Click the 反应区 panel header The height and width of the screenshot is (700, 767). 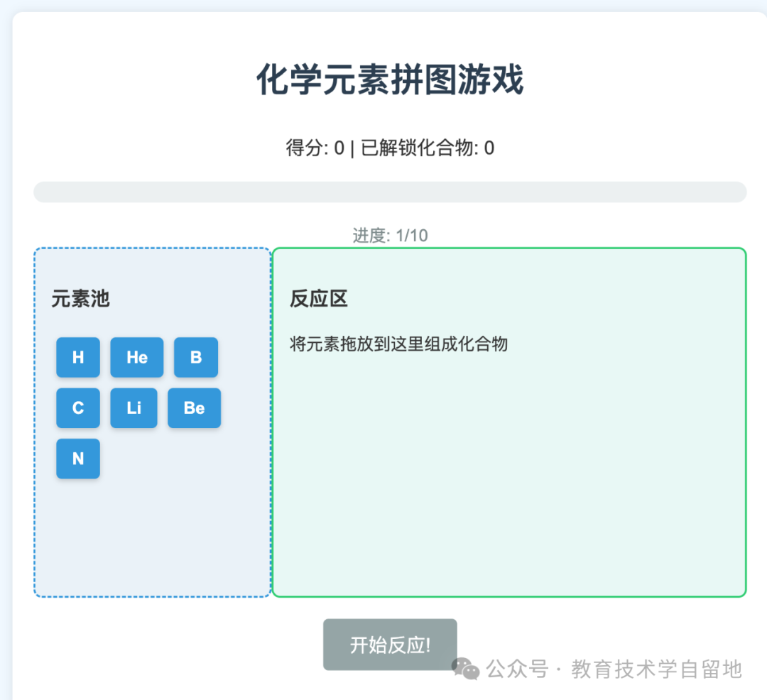[319, 299]
